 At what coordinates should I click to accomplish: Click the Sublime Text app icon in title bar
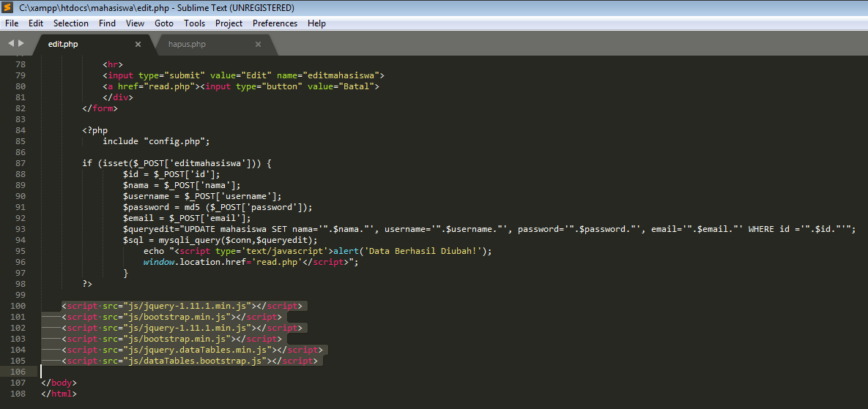(8, 8)
